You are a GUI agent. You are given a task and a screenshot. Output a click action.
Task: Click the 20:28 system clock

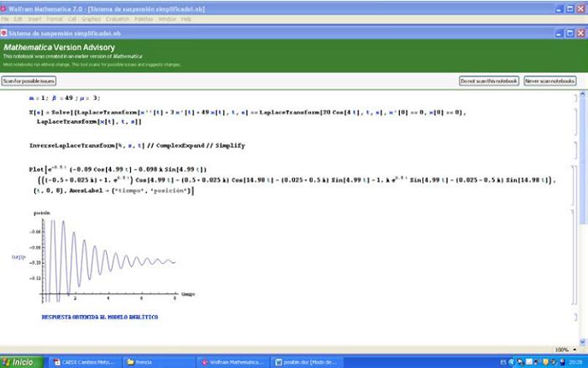(575, 362)
